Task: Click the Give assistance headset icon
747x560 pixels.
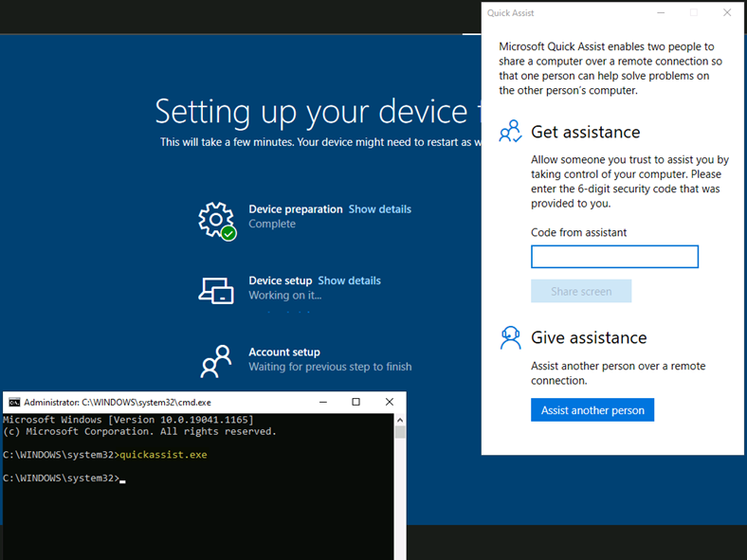Action: pyautogui.click(x=510, y=337)
